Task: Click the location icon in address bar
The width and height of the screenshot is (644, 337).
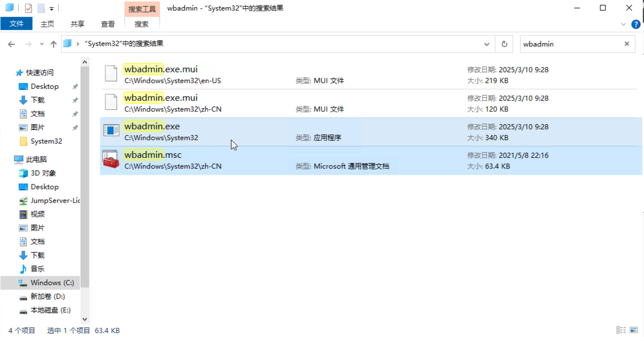Action: [x=67, y=44]
